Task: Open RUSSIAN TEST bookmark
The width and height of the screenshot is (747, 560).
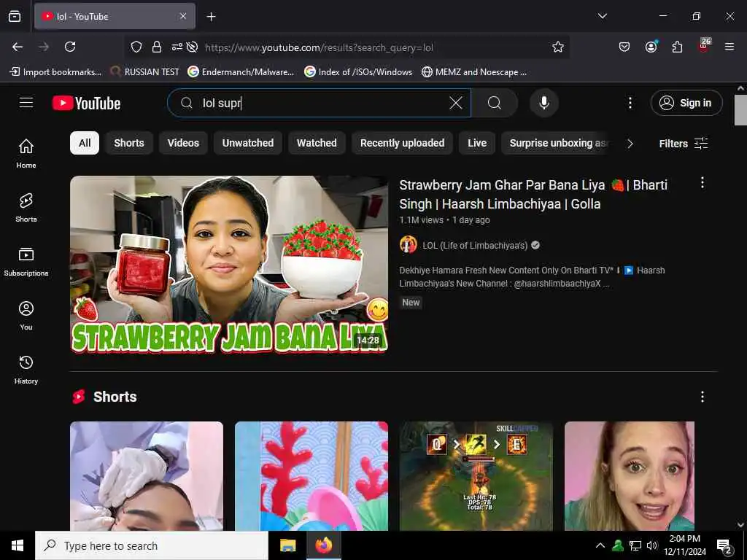Action: [145, 72]
